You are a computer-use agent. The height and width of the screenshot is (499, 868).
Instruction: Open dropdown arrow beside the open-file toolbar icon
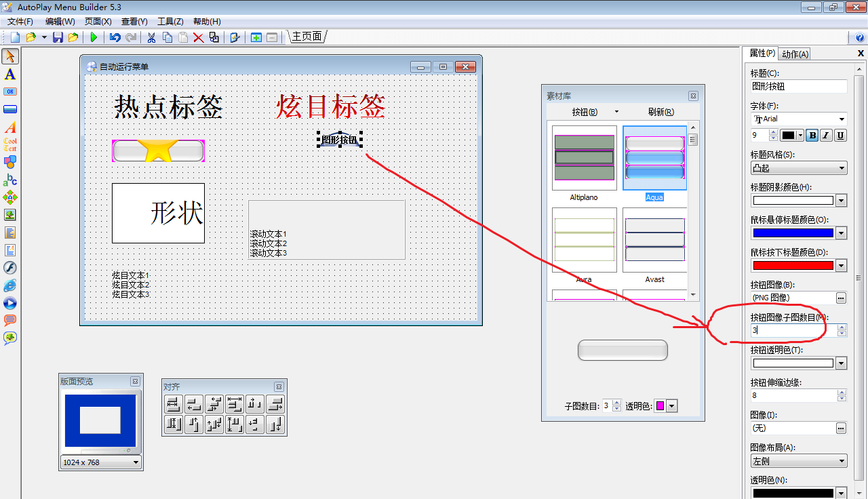tap(44, 37)
